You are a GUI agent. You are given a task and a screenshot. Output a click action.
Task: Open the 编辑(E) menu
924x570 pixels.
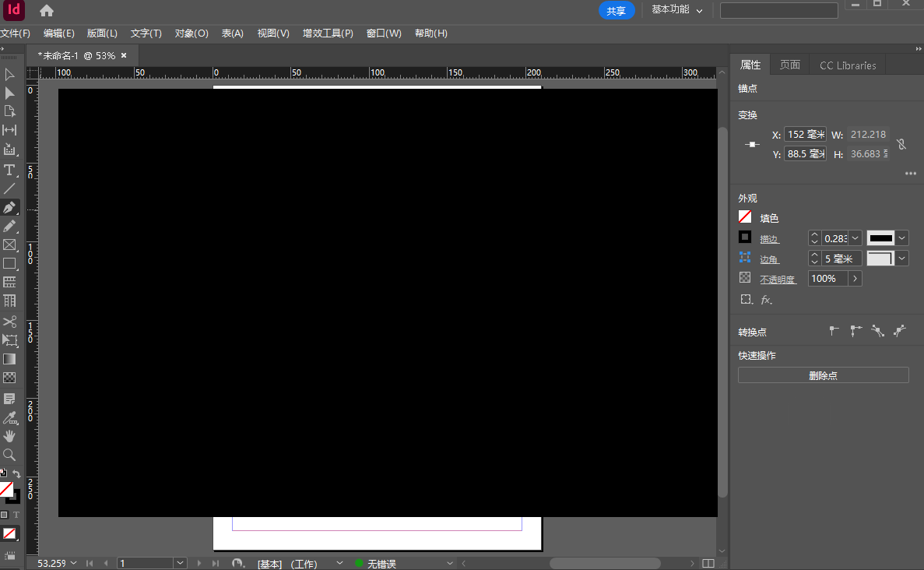click(x=59, y=33)
